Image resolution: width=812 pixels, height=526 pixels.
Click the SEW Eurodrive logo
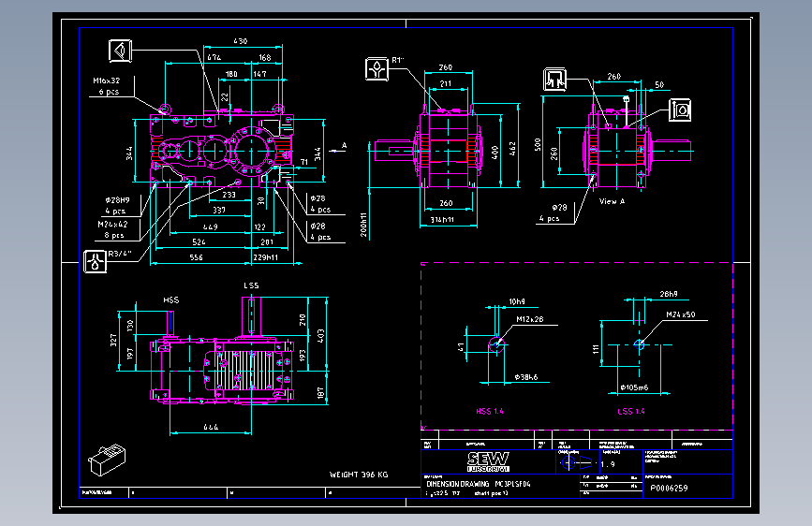click(x=488, y=461)
